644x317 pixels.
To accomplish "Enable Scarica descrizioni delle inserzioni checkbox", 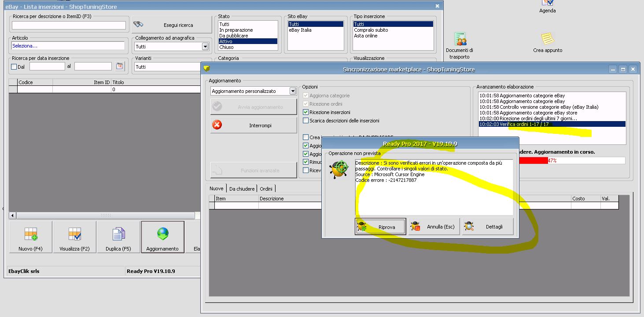I will 306,120.
